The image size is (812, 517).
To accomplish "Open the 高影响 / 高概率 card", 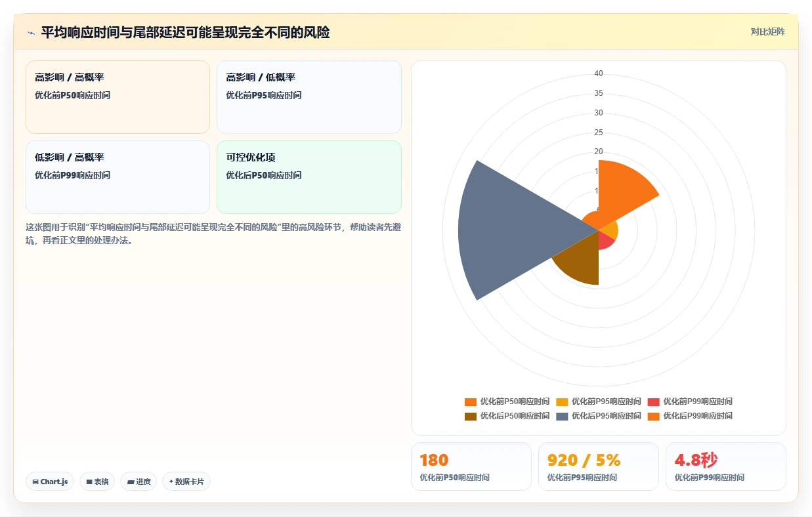I will click(118, 97).
